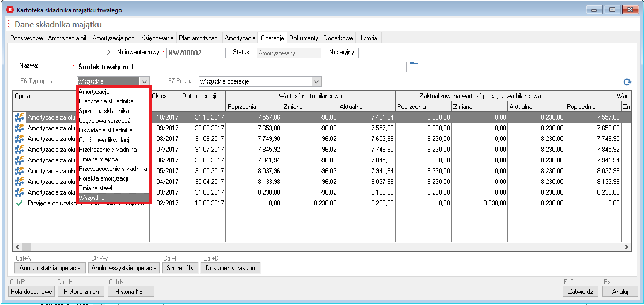This screenshot has width=644, height=305.
Task: Click the L.p. number field
Action: (x=94, y=53)
